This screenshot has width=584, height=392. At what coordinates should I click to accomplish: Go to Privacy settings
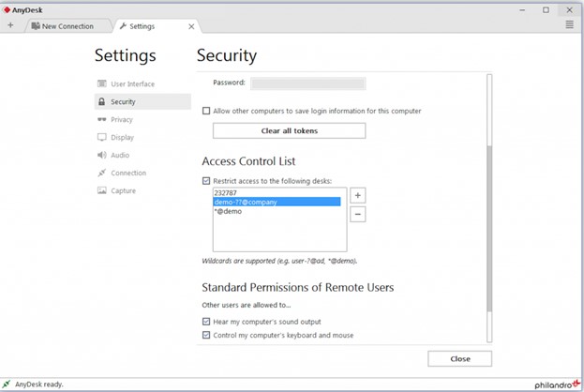pos(142,120)
